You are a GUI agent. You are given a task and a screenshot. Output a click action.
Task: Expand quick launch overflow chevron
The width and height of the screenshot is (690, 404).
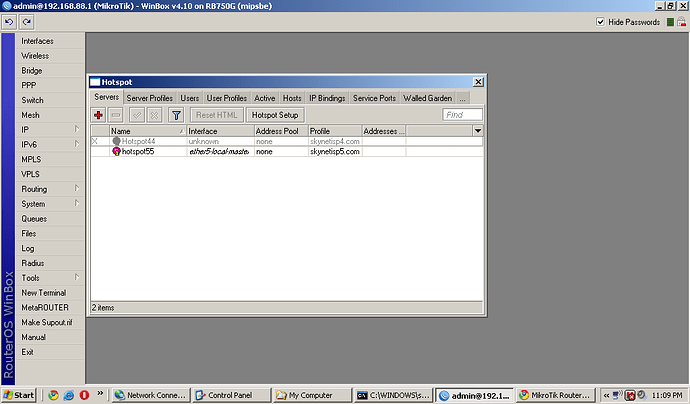tap(100, 393)
